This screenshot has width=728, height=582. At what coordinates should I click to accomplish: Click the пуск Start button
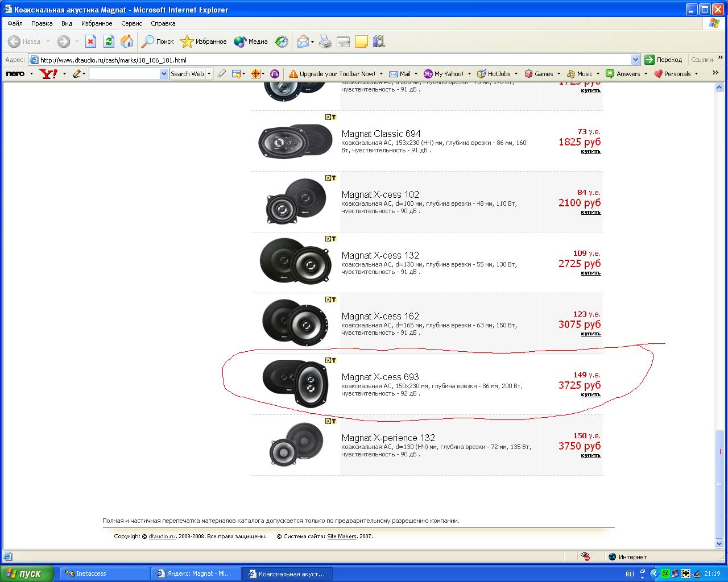point(27,573)
